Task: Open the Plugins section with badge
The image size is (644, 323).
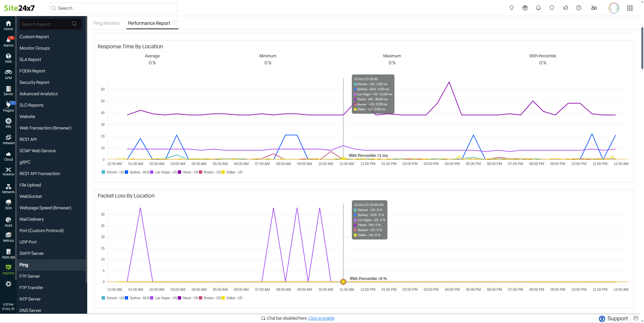Action: point(8,106)
